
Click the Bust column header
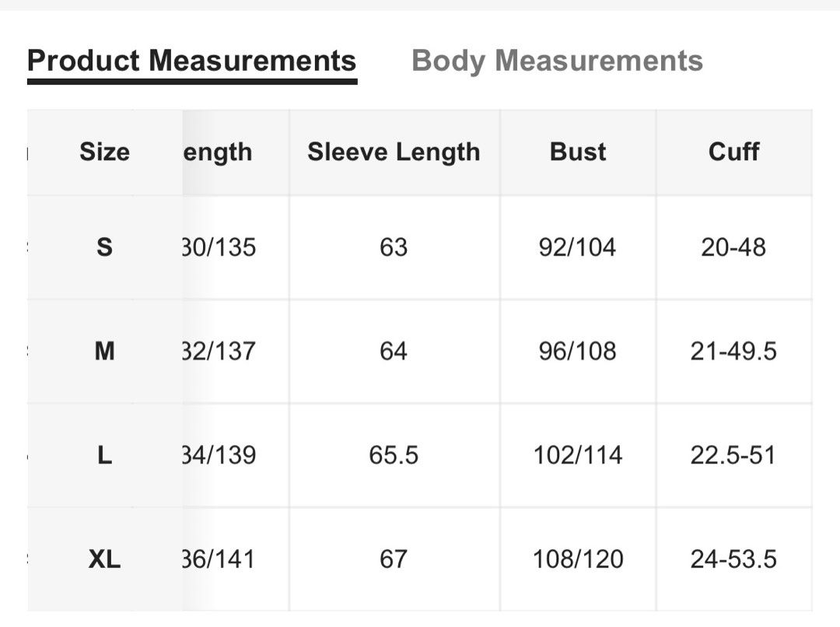click(578, 152)
